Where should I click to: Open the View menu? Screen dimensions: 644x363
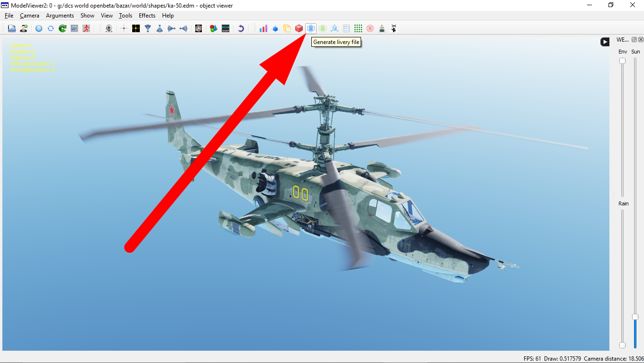[x=107, y=16]
